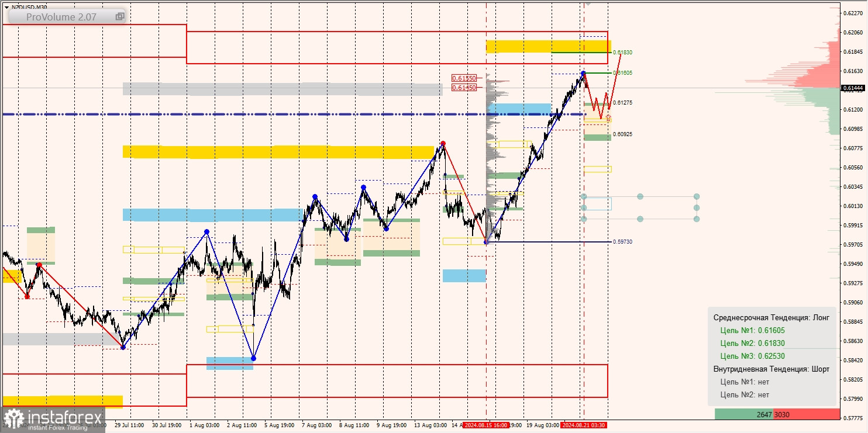
Task: Click the ProVolume 2.07 panel title
Action: point(61,17)
